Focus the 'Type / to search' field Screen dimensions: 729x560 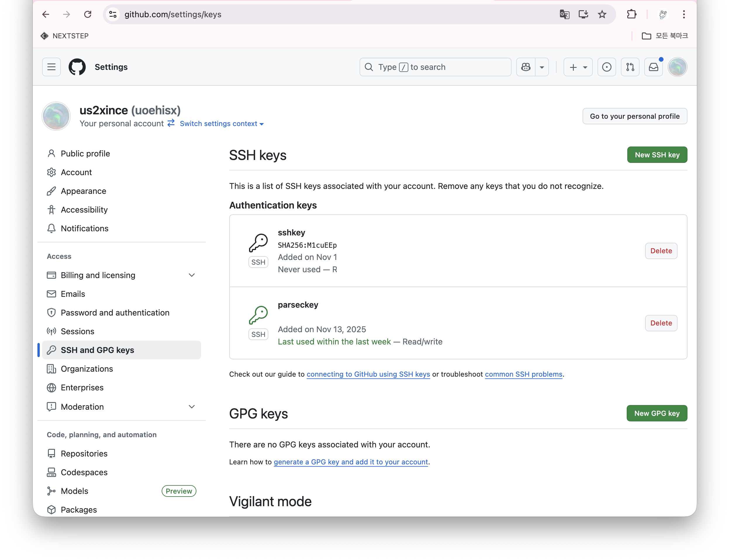pyautogui.click(x=435, y=67)
